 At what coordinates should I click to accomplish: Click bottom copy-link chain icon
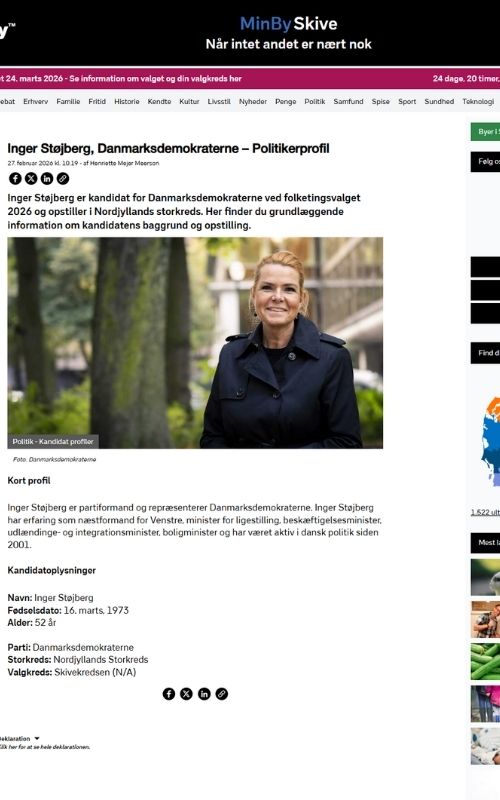click(221, 694)
